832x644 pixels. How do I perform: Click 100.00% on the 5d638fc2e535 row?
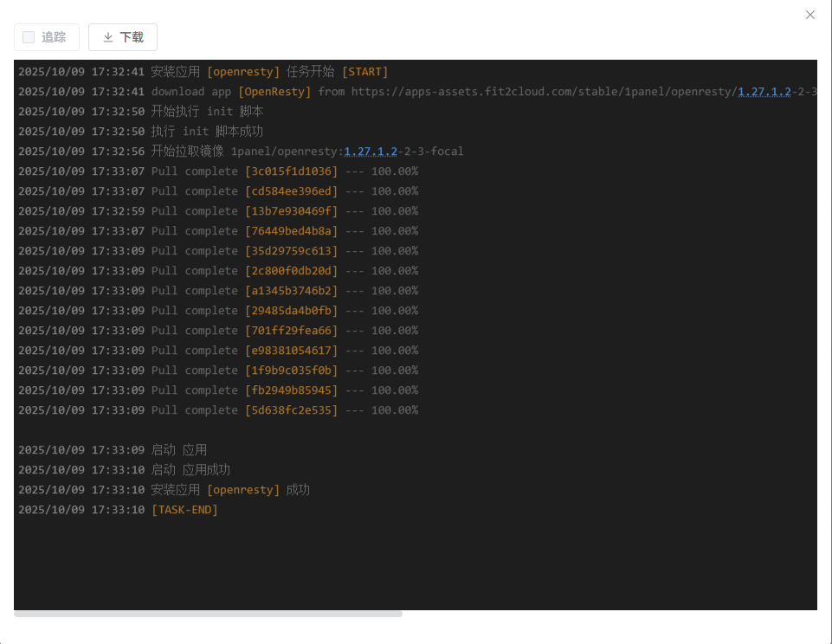[395, 410]
